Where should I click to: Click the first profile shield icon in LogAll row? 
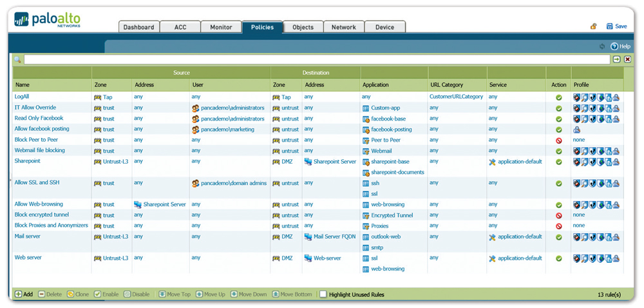tap(577, 97)
